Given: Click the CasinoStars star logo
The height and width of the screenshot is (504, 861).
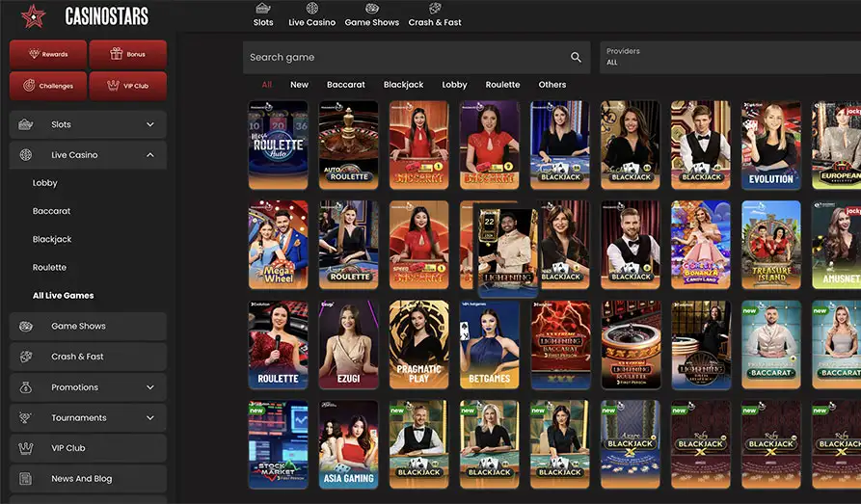Looking at the screenshot, I should (x=33, y=16).
